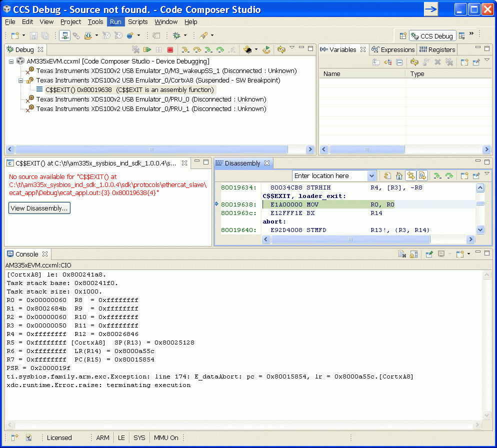497x448 pixels.
Task: Click the Collapse All icon in Variables view
Action: point(399,62)
